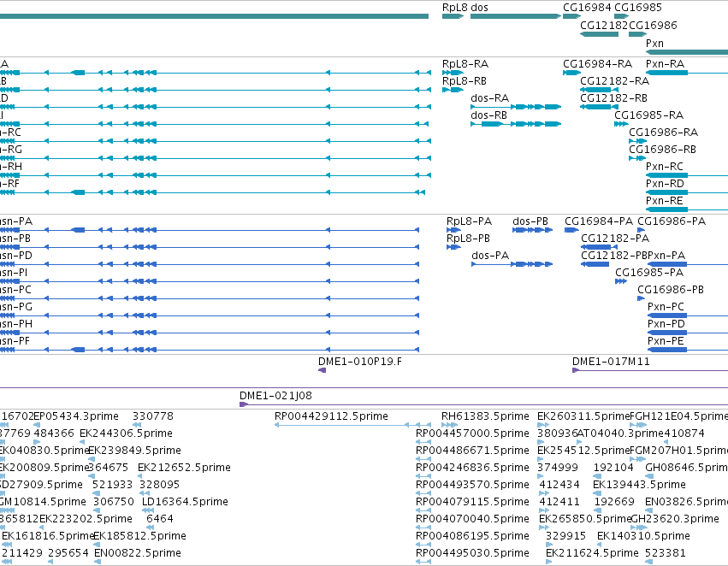Click the Pxn-RA transcript label

(666, 64)
